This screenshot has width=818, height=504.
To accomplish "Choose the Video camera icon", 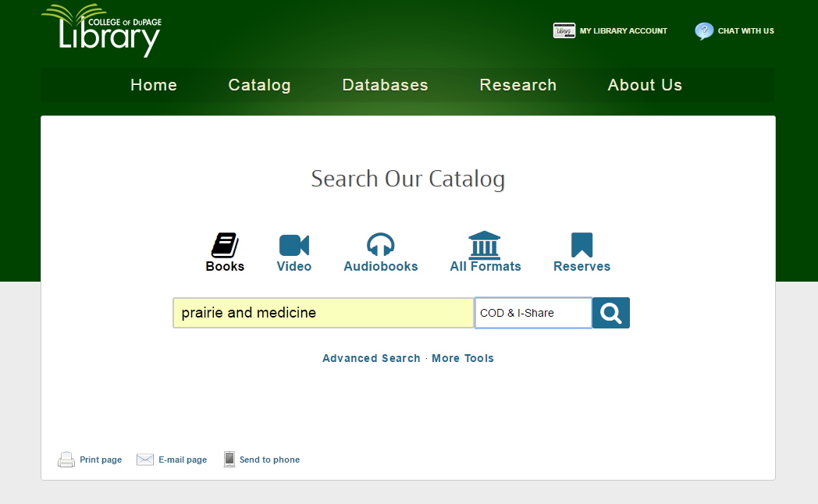I will (294, 246).
